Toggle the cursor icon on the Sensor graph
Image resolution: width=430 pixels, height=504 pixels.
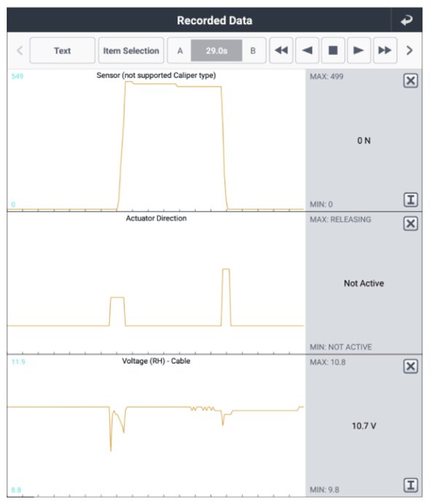tap(411, 200)
